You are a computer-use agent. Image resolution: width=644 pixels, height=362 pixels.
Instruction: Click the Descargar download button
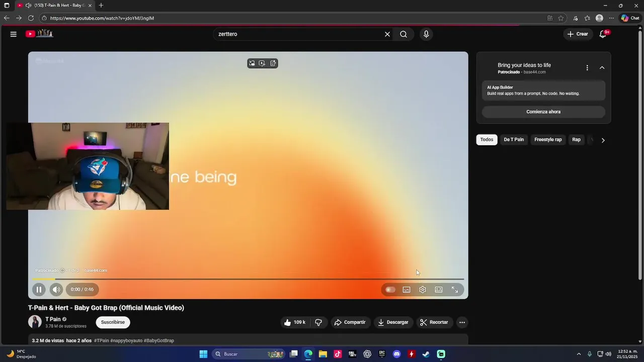pos(393,322)
